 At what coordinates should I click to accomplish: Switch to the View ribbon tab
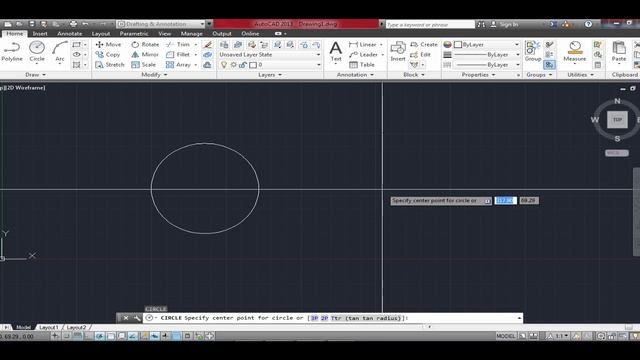(164, 33)
